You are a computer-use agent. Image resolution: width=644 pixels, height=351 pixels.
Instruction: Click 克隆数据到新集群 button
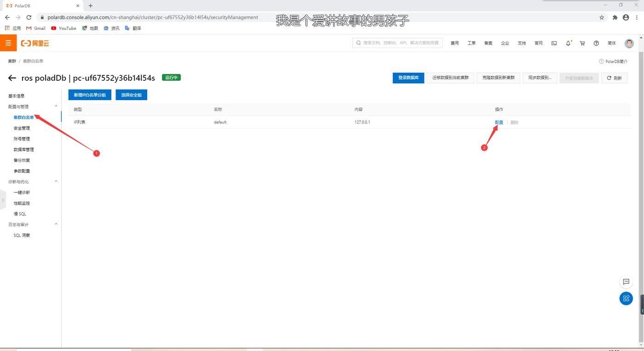tap(498, 78)
